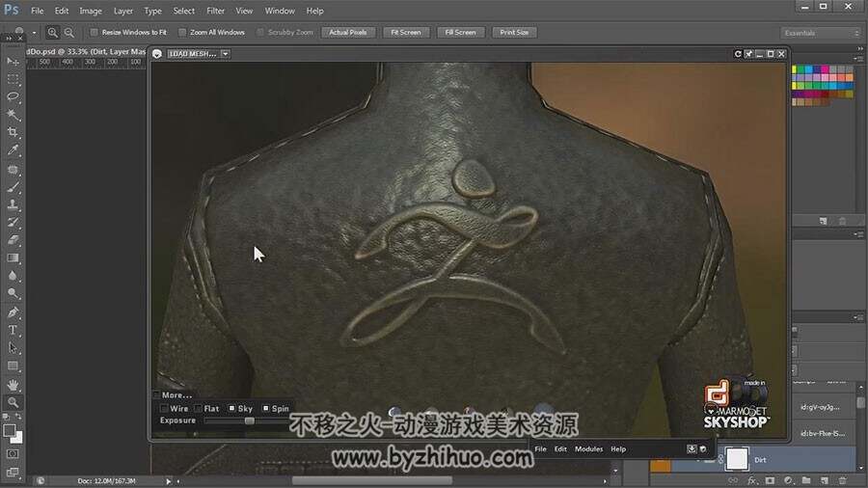This screenshot has width=868, height=488.
Task: Click Exposure slider handle
Action: coord(250,421)
